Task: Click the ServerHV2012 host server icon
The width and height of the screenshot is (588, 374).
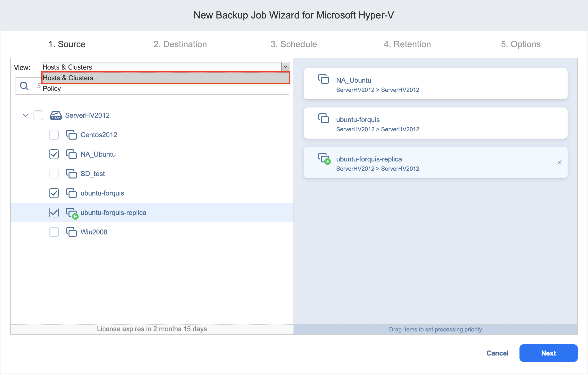Action: pyautogui.click(x=55, y=115)
